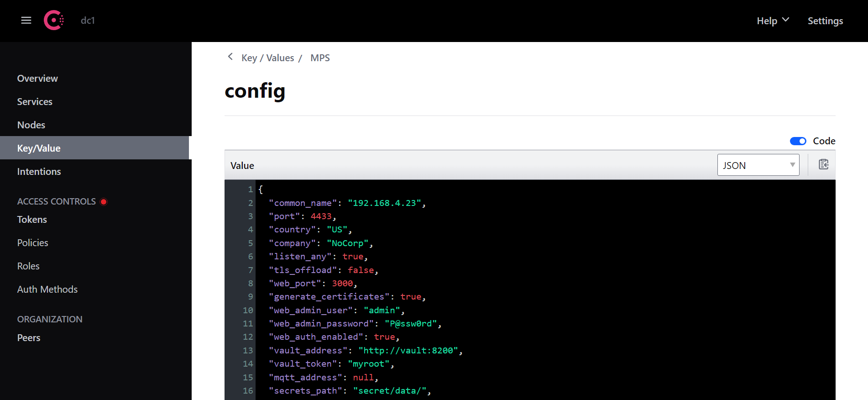The width and height of the screenshot is (868, 400).
Task: Open the Peers organization page
Action: point(29,338)
